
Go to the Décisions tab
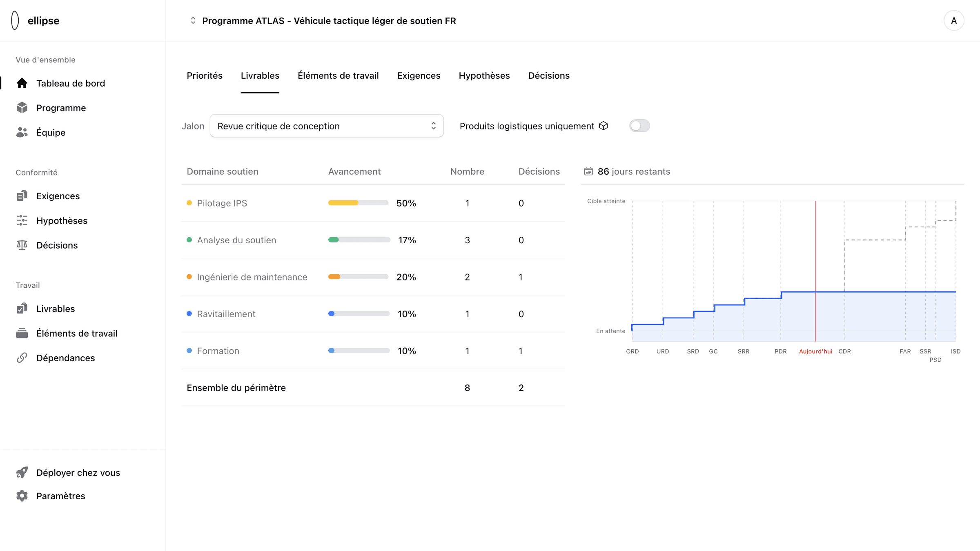(549, 76)
